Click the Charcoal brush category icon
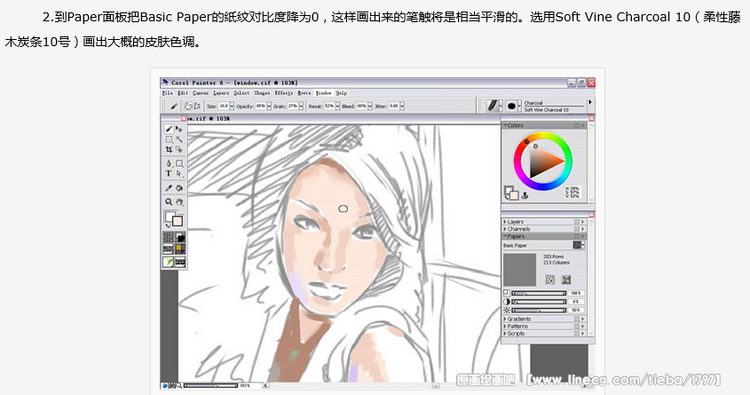The width and height of the screenshot is (750, 395). click(492, 106)
